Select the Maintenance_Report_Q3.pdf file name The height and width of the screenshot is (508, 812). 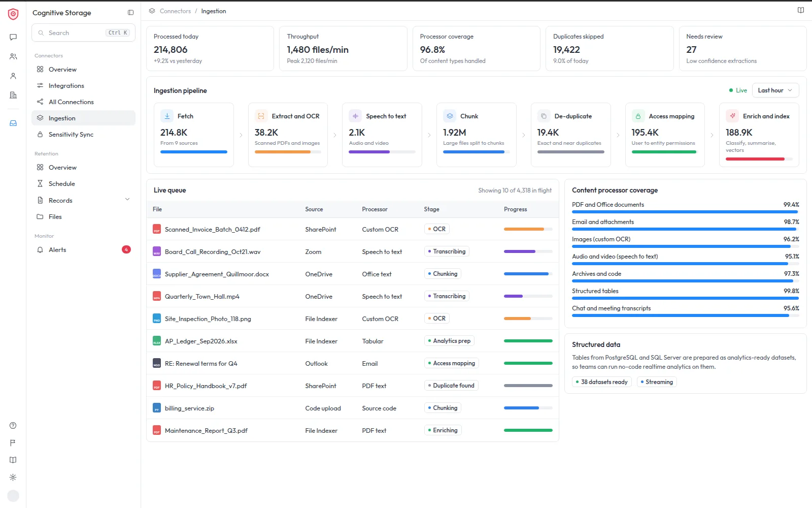click(206, 431)
